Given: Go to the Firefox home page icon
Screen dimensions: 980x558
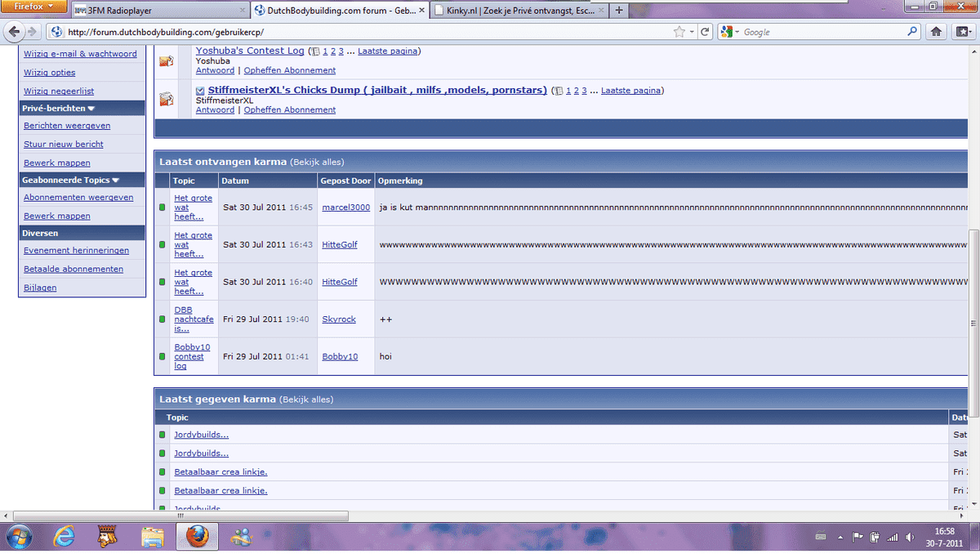Looking at the screenshot, I should point(936,32).
